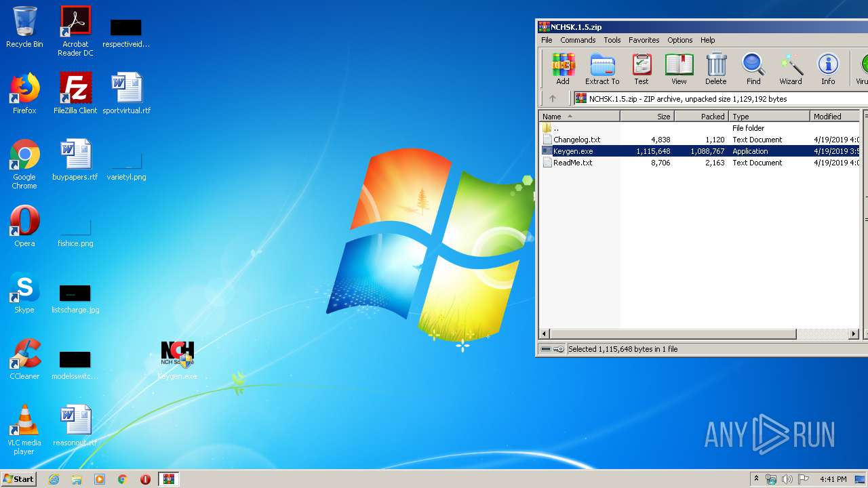
Task: Click the Test archive icon
Action: pyautogui.click(x=642, y=69)
